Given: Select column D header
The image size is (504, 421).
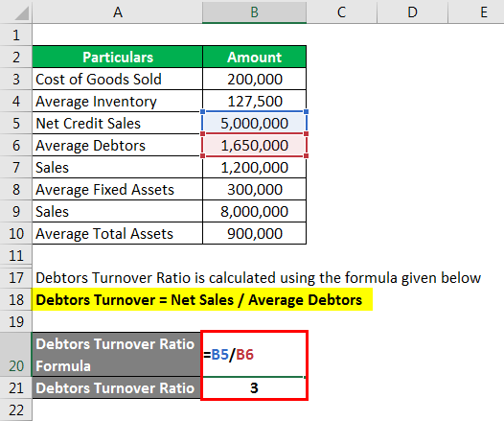Looking at the screenshot, I should [412, 12].
